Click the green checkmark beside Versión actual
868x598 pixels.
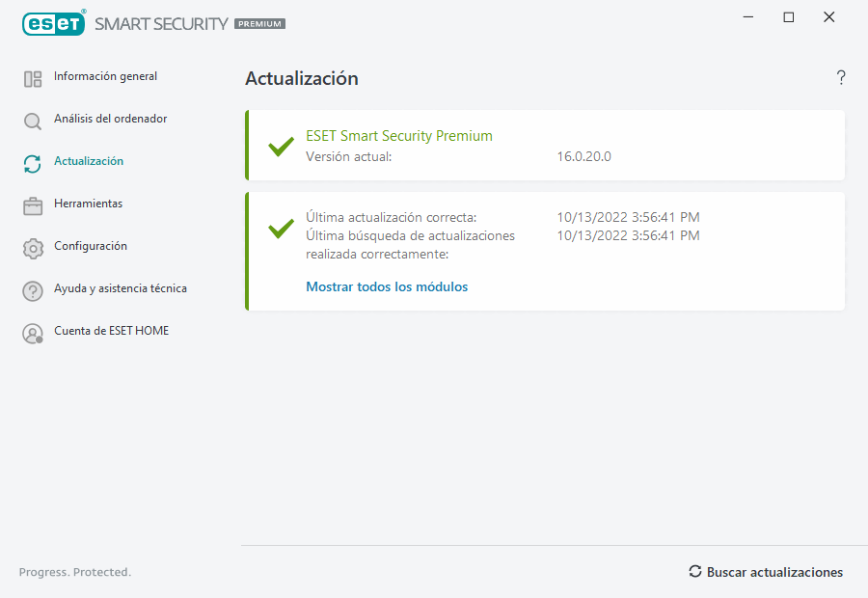[281, 147]
